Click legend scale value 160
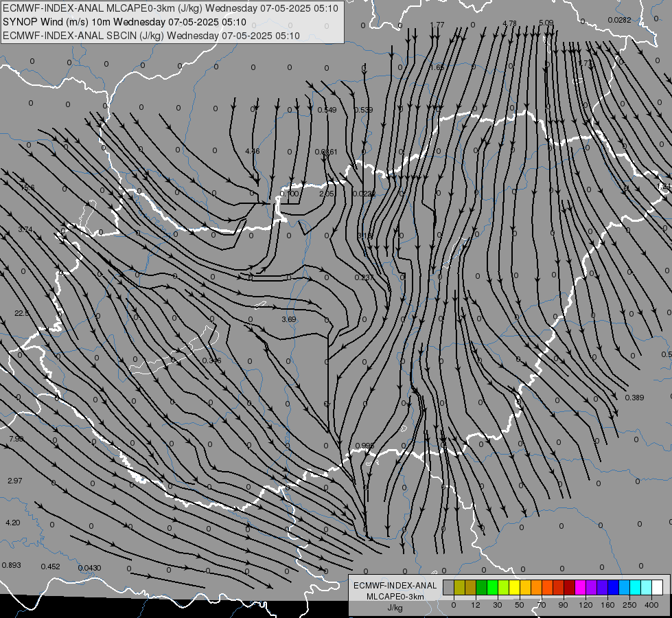Screen dimensions: 672x618 [x=607, y=605]
